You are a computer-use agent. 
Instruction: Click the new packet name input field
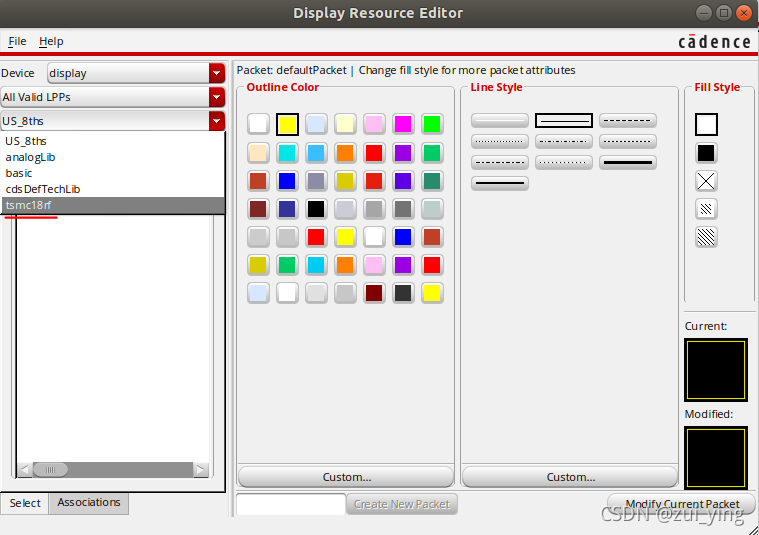click(291, 504)
